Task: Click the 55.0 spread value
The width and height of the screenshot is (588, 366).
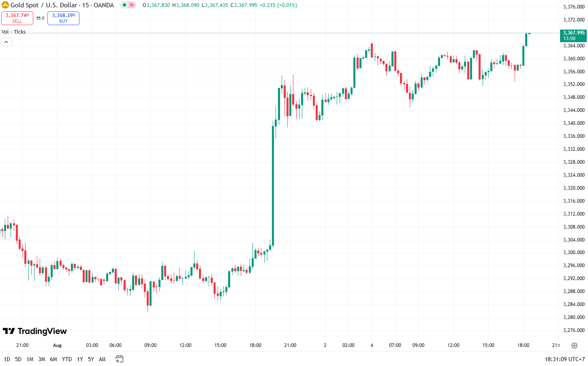Action: tap(40, 18)
